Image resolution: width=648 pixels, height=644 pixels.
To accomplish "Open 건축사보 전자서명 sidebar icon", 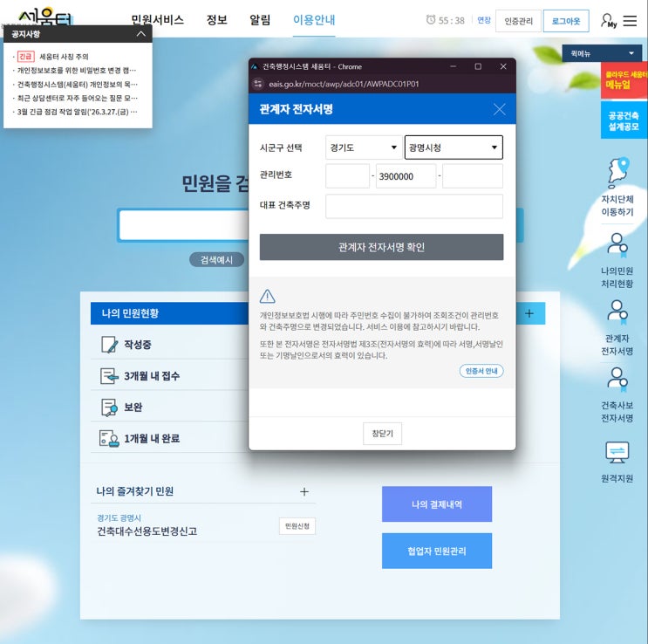I will tap(617, 379).
